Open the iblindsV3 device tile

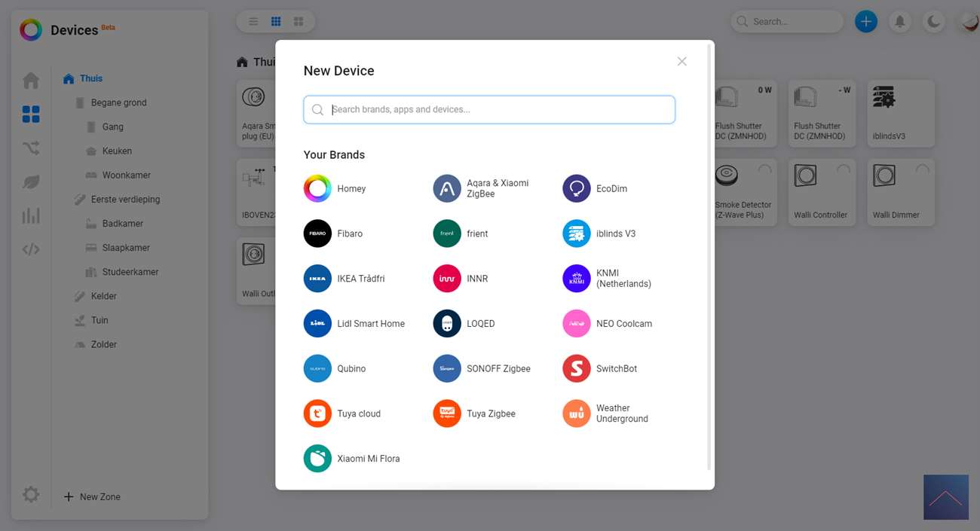(x=901, y=114)
